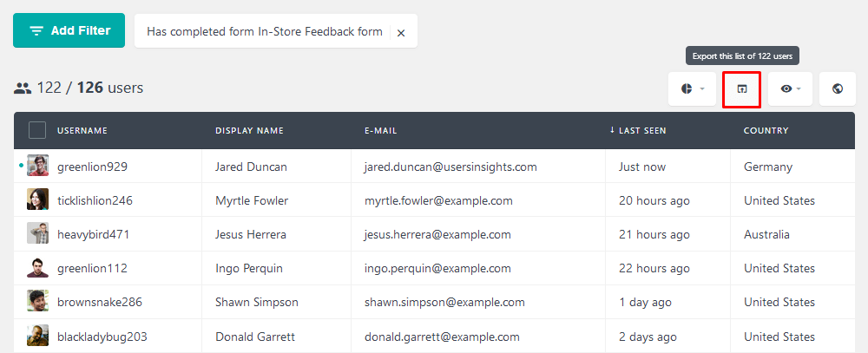Click email donald.garrett@example.com
This screenshot has height=353, width=868.
click(x=442, y=337)
